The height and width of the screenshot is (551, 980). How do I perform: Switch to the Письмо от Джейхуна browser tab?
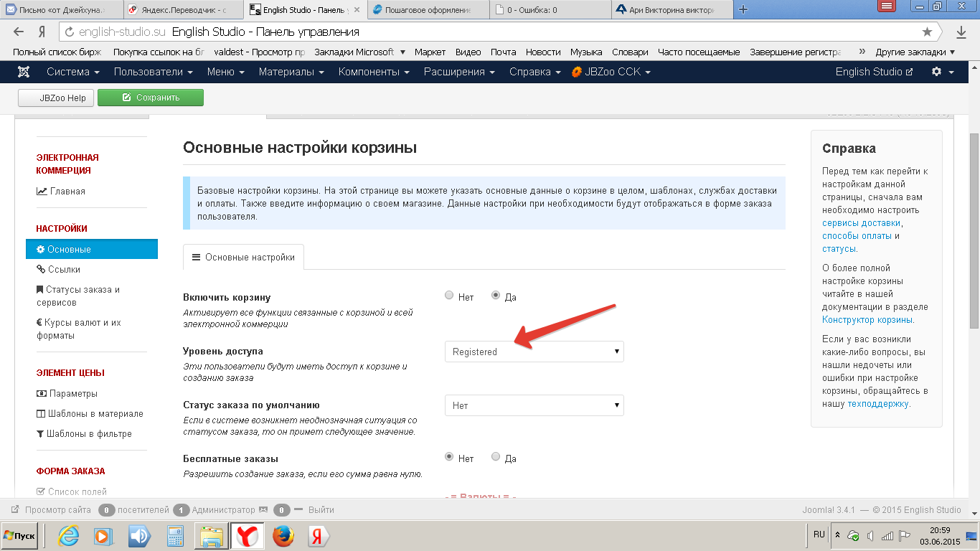61,10
